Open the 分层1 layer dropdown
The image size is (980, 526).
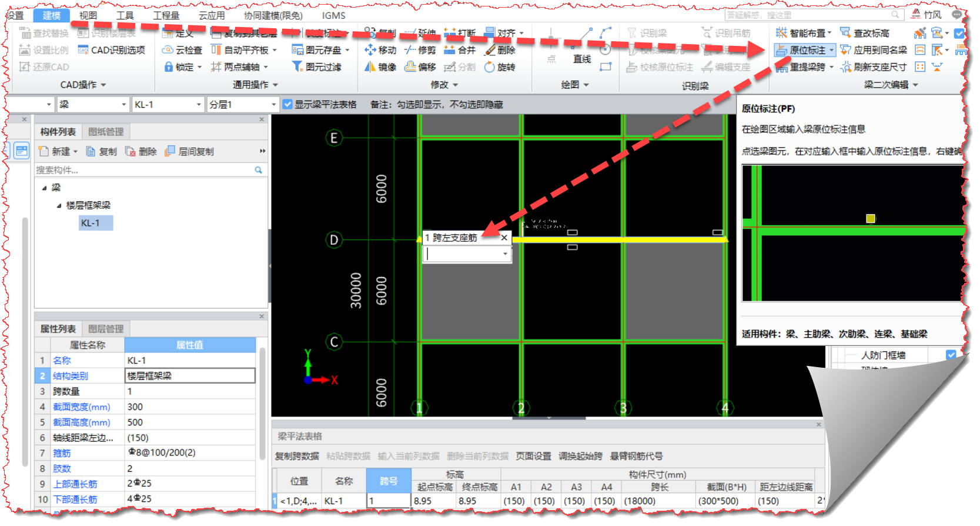pyautogui.click(x=273, y=105)
